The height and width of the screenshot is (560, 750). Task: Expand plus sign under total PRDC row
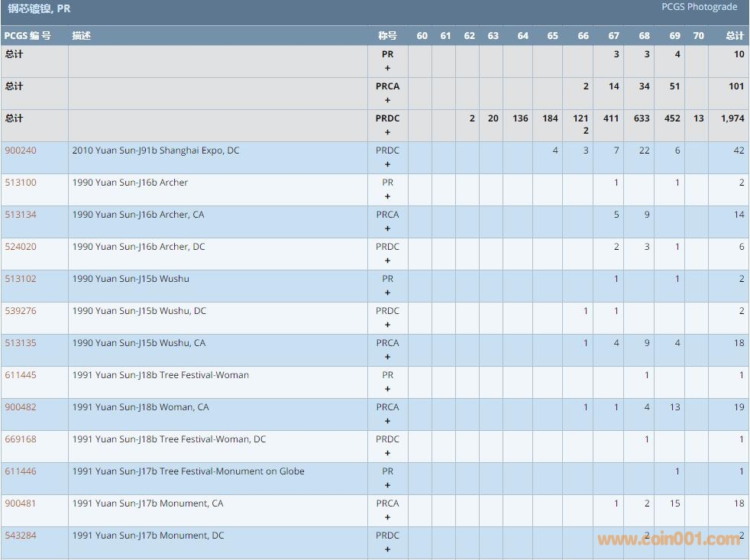[x=387, y=132]
